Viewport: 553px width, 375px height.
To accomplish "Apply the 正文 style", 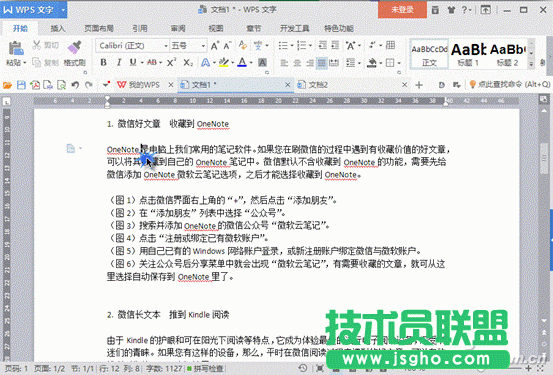I will (429, 54).
